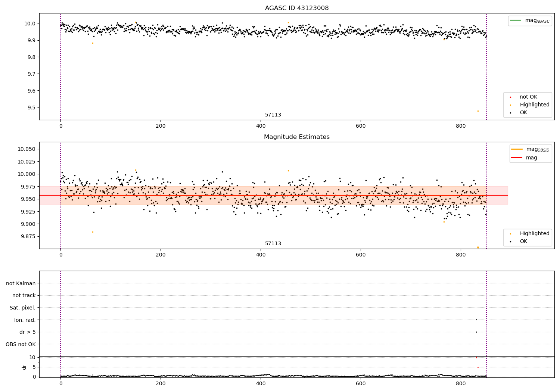
Task: Click the 'not Kalman' axis label
Action: click(x=21, y=283)
